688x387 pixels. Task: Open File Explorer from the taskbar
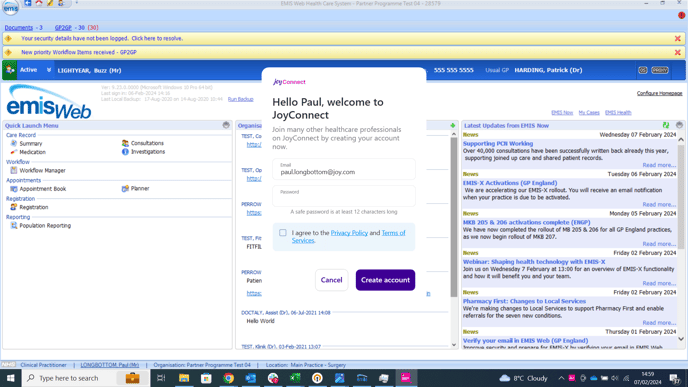pos(184,378)
